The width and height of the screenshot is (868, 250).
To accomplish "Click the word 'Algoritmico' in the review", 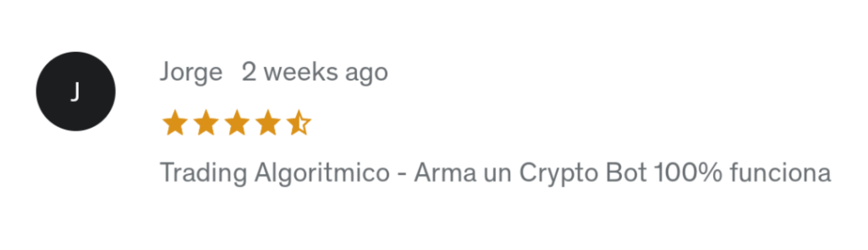I will (322, 173).
